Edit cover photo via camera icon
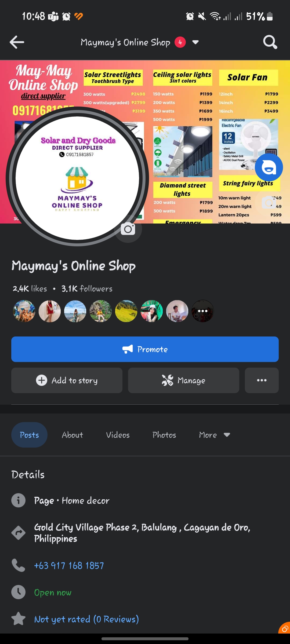 pos(269,203)
